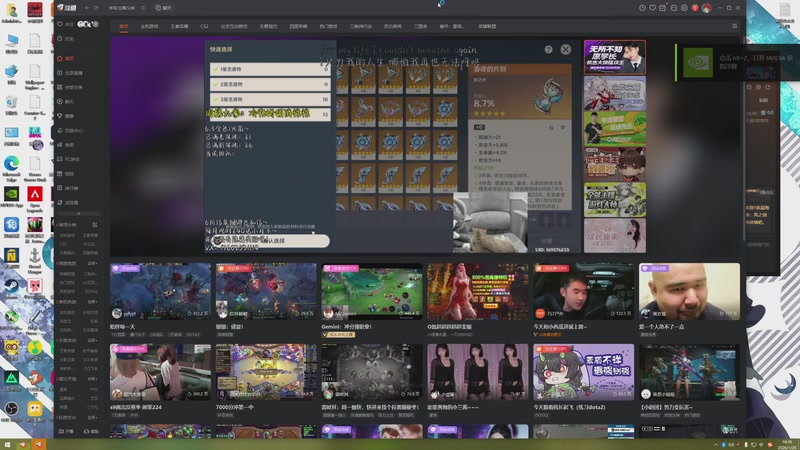Viewport: 800px width, 450px height.
Task: Open the taskbar clock and date
Action: 787,444
